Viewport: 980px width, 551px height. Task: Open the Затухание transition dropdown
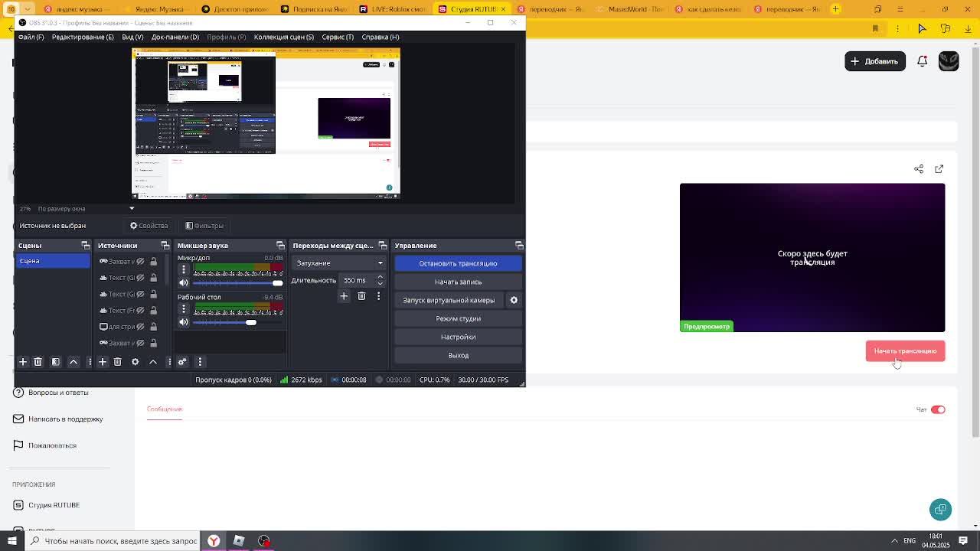(339, 263)
